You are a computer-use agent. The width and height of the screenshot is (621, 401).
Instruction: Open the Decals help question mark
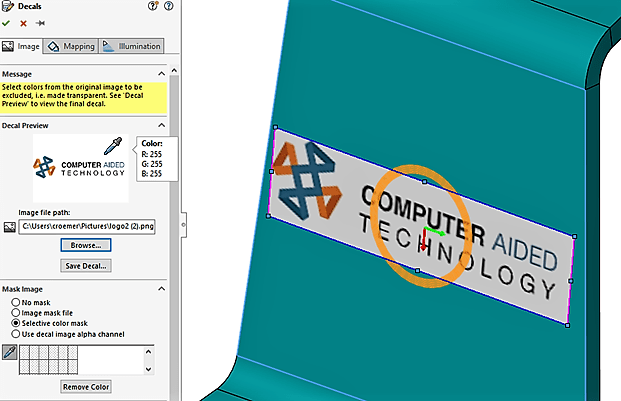[169, 6]
